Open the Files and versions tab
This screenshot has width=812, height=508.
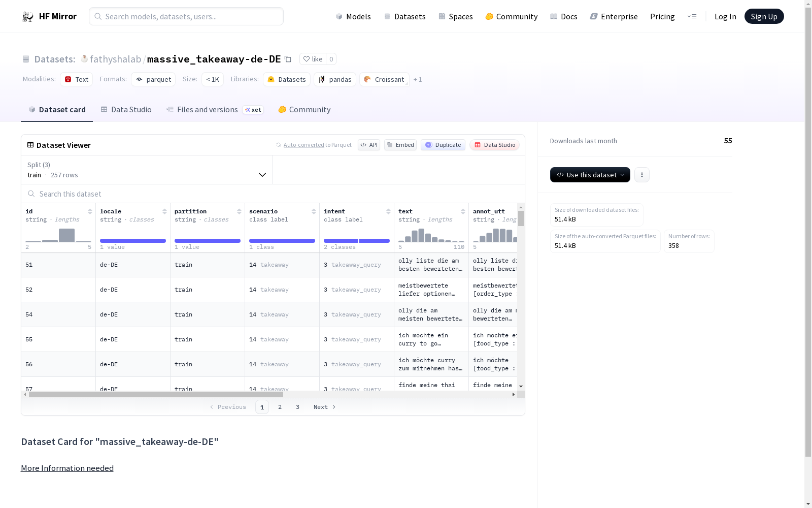click(215, 110)
